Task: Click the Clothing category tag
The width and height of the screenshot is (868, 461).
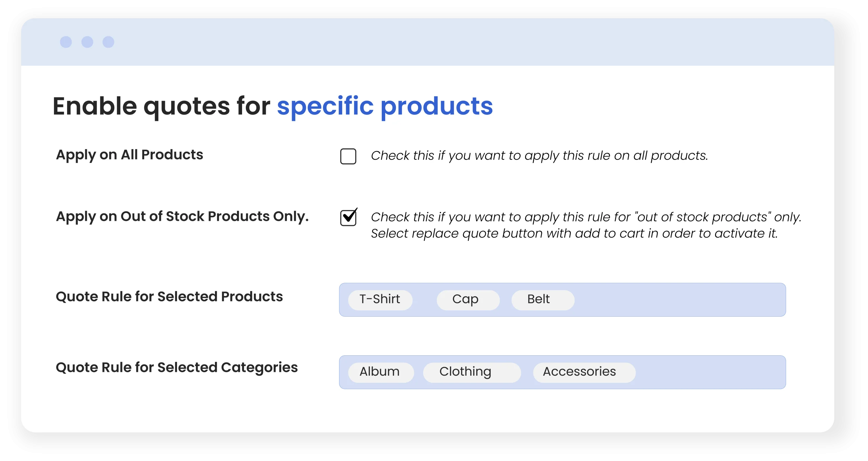Action: point(472,373)
